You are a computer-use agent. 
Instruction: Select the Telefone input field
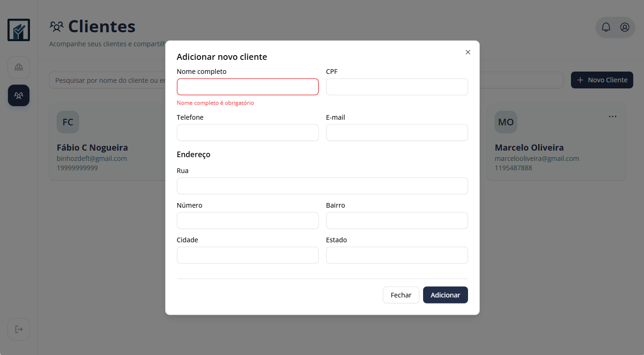coord(248,133)
